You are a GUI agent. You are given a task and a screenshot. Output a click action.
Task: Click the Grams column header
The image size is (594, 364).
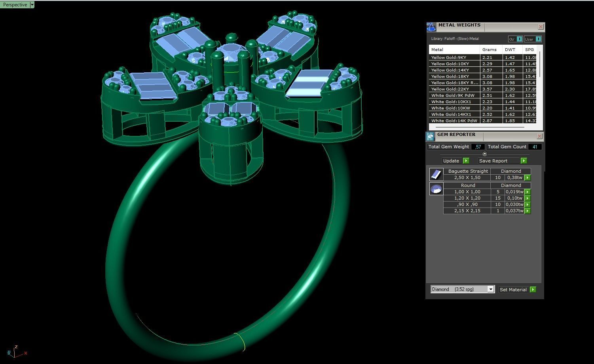491,49
